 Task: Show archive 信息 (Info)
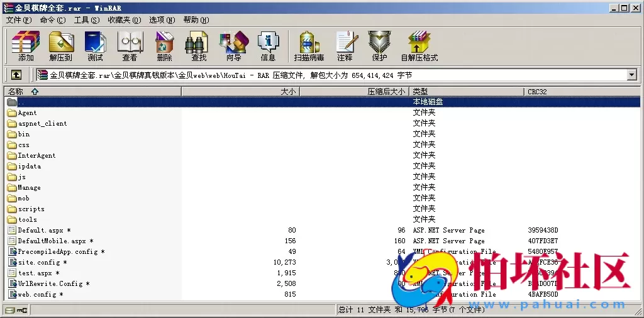pos(268,45)
